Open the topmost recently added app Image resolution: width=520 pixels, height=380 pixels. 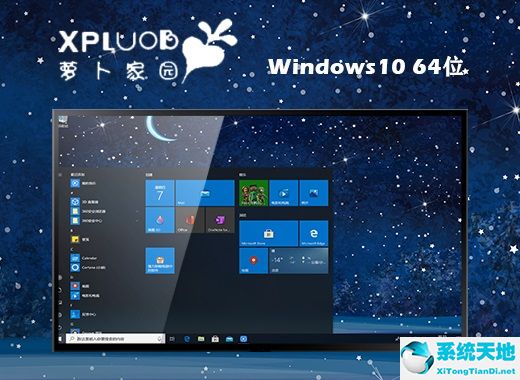(x=83, y=183)
